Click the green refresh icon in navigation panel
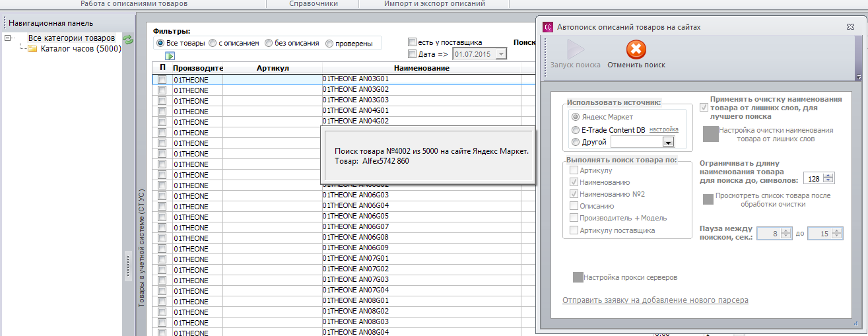This screenshot has height=336, width=868. coord(128,40)
